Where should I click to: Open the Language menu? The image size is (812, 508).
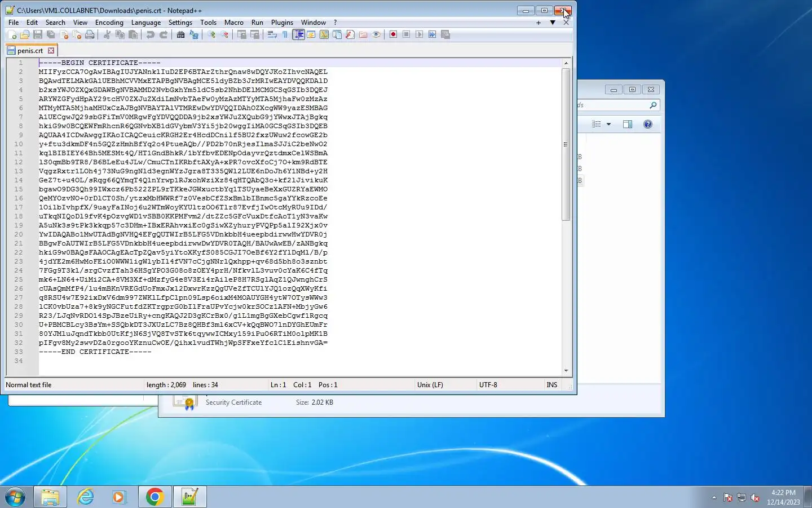click(146, 23)
